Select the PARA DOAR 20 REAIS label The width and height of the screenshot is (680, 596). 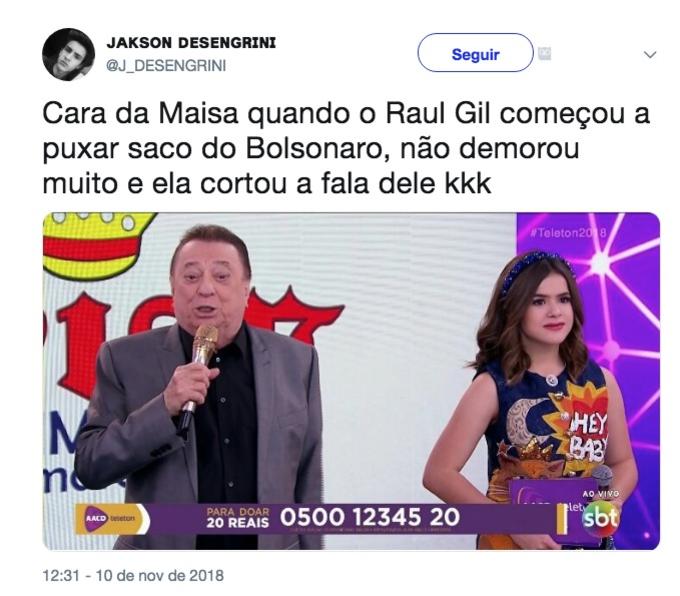[x=238, y=518]
